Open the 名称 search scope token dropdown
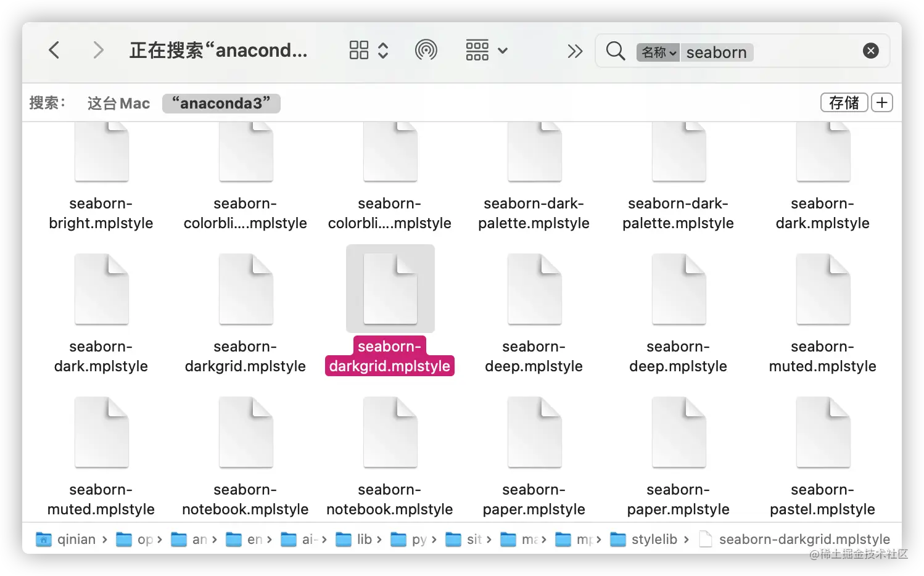 click(658, 52)
